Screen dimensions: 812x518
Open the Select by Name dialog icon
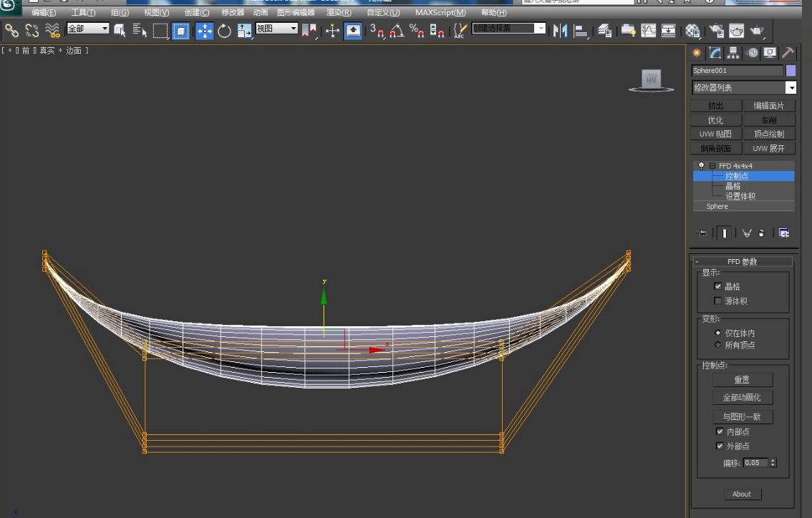[x=140, y=30]
